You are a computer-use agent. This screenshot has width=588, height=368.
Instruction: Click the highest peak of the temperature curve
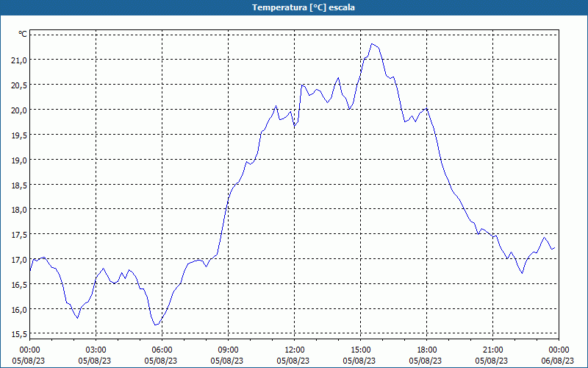[x=372, y=44]
